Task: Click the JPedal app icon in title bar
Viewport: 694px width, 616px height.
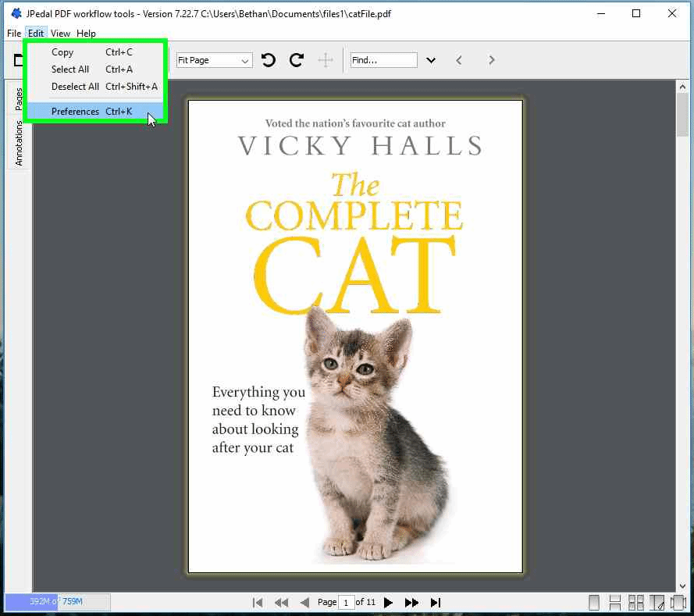Action: 16,14
